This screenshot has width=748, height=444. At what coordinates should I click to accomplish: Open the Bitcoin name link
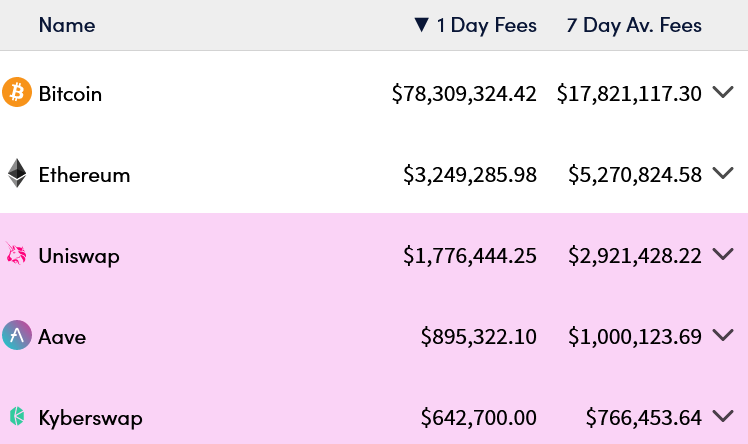(x=70, y=94)
